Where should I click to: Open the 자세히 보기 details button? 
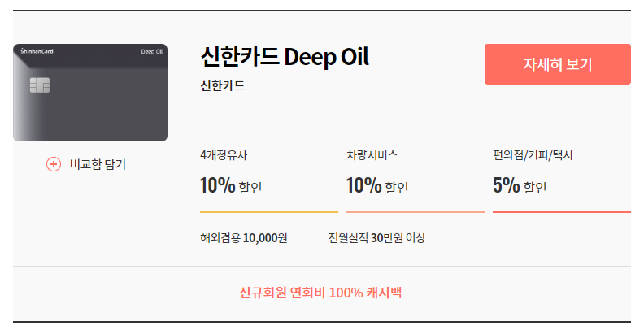(x=557, y=64)
